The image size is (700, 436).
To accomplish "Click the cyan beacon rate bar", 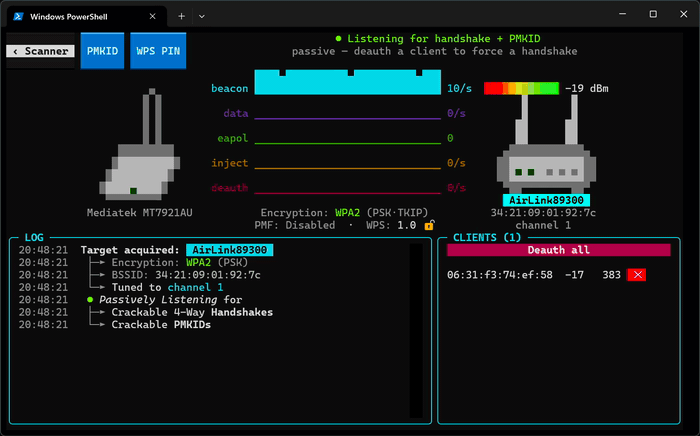I will pos(348,82).
